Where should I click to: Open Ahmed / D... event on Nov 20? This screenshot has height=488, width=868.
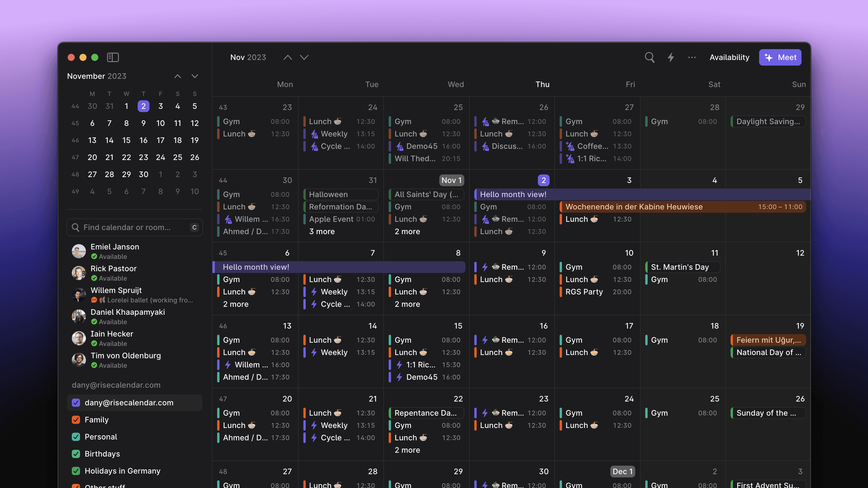[255, 438]
